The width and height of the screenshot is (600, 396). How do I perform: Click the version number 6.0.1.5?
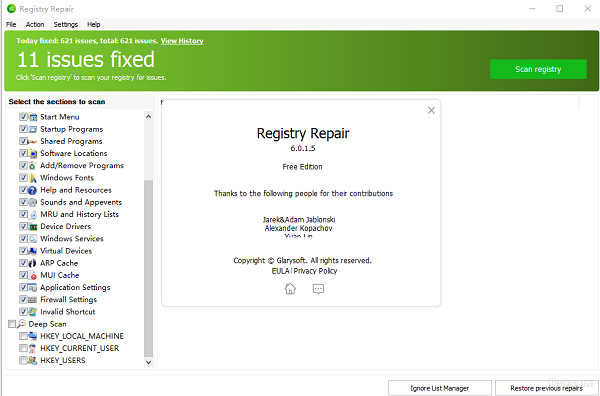[303, 148]
